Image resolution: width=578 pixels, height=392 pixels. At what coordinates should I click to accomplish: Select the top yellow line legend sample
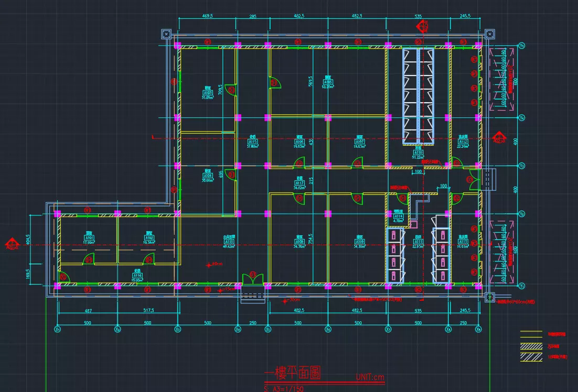531,332
